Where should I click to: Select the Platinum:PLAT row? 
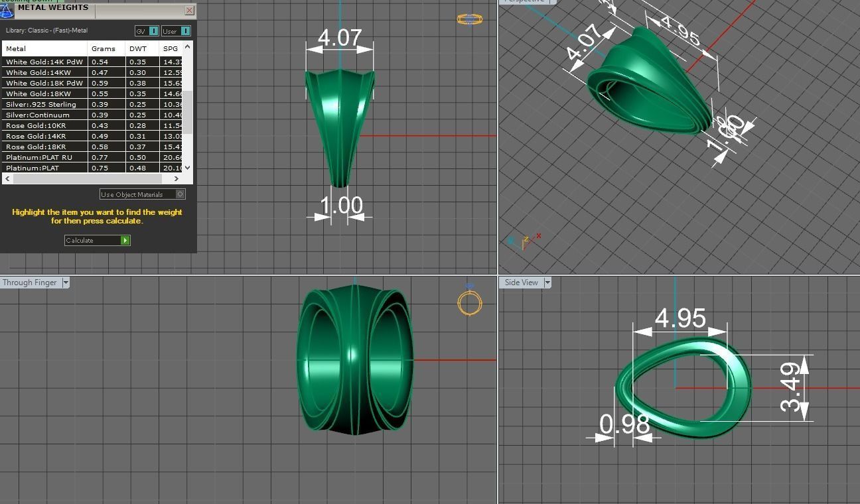tap(92, 168)
